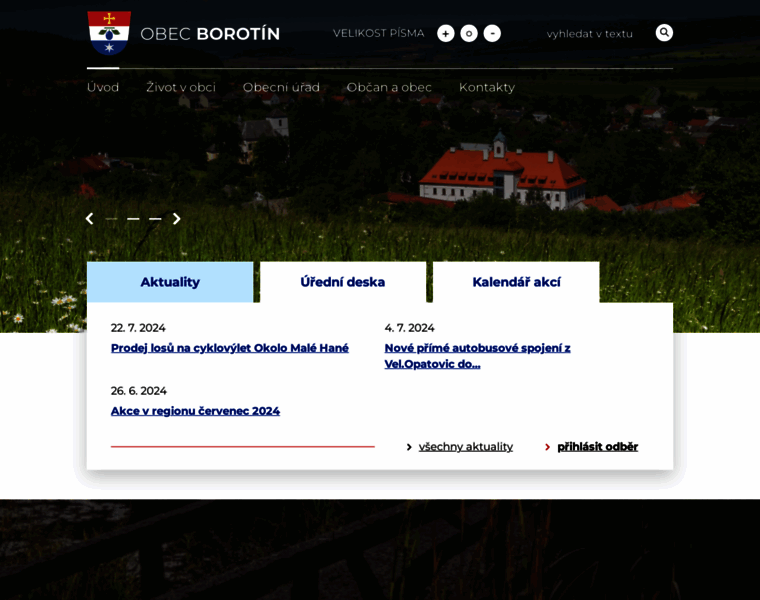
Task: Click the date text '22. 7. 2024'
Action: point(138,328)
